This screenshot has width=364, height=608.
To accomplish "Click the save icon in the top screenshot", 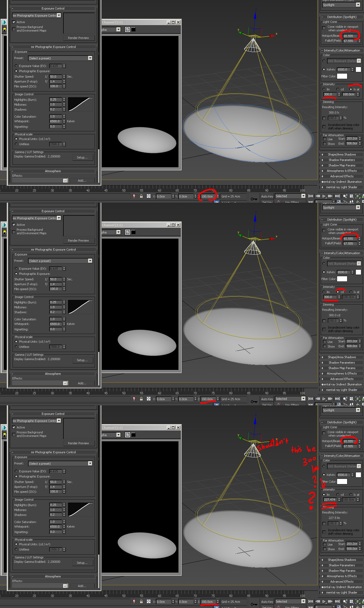I will tap(4, 29).
